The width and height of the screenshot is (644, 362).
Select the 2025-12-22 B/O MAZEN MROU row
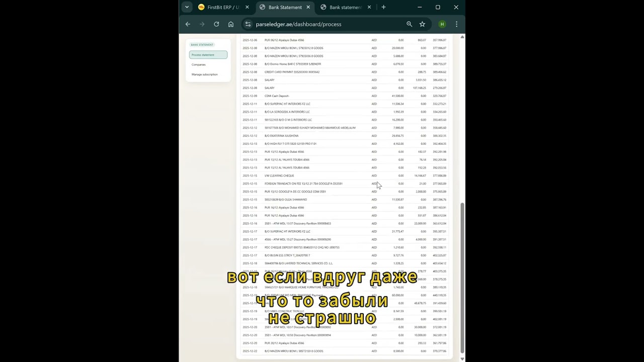(344, 351)
